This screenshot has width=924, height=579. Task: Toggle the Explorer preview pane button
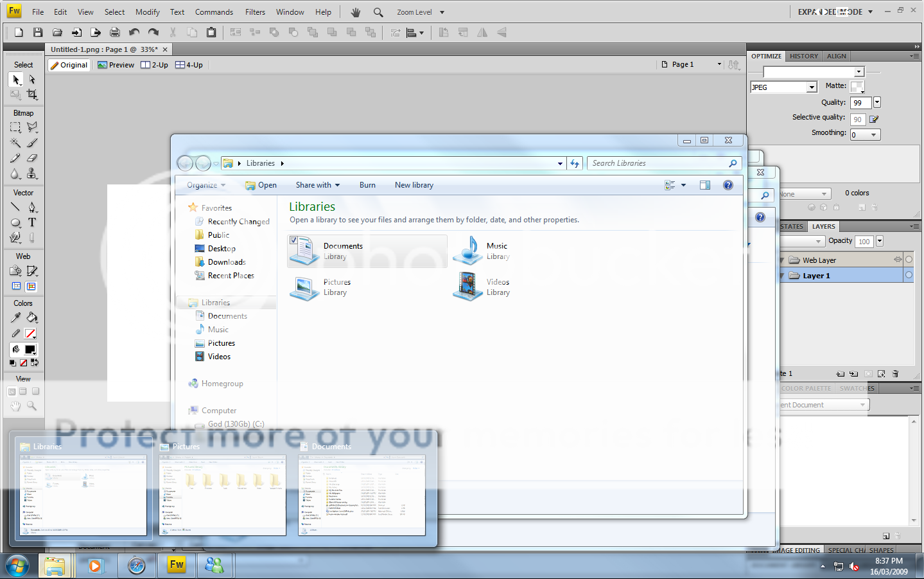[x=704, y=185]
